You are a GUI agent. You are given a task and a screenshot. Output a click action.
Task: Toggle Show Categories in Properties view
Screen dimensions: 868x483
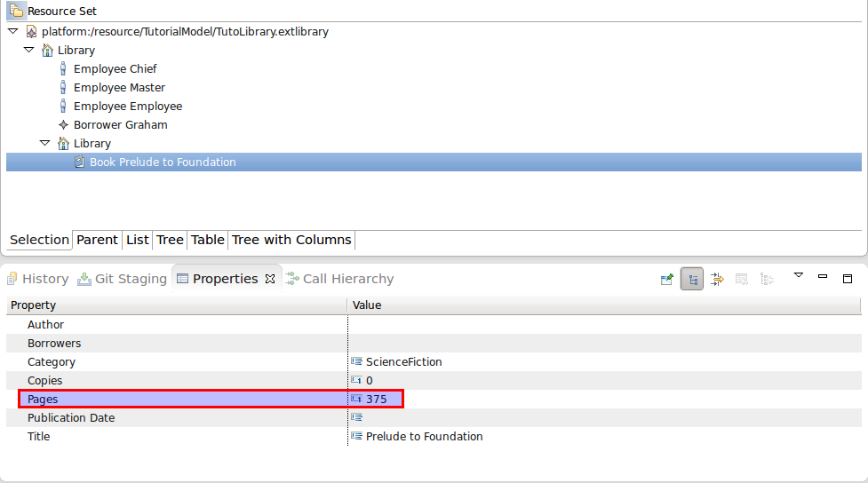[692, 279]
